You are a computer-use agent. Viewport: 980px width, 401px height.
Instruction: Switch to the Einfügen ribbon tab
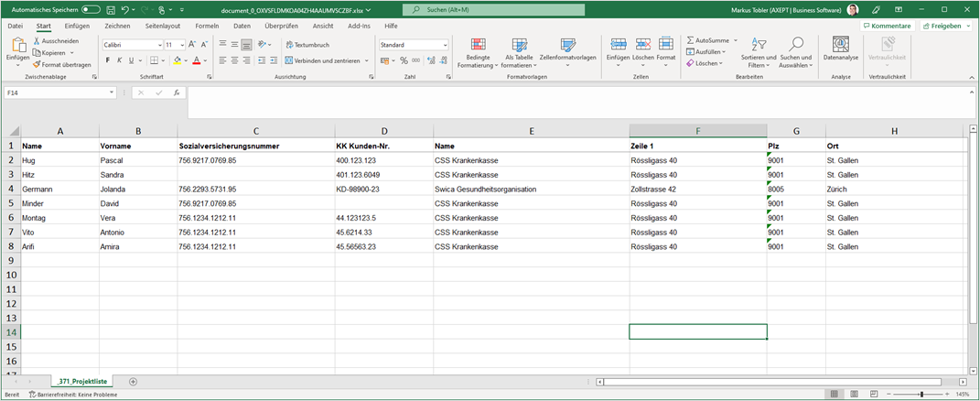[x=77, y=26]
